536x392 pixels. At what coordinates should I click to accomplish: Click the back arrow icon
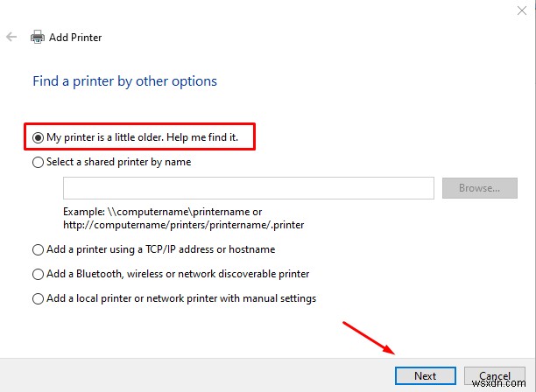[11, 37]
